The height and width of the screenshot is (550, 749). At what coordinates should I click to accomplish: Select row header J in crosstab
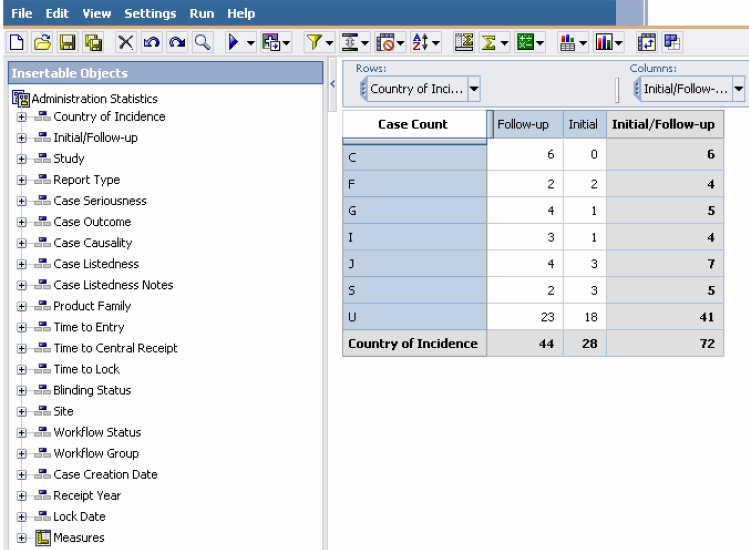(414, 264)
